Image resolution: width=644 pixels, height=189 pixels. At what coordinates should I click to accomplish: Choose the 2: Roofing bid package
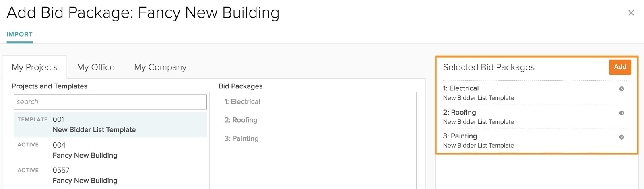coord(241,120)
